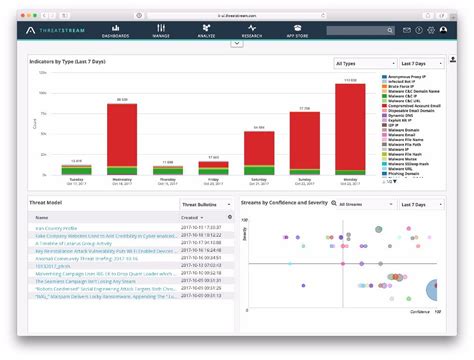Image resolution: width=474 pixels, height=360 pixels.
Task: Go to next legend page arrow
Action: point(395,182)
